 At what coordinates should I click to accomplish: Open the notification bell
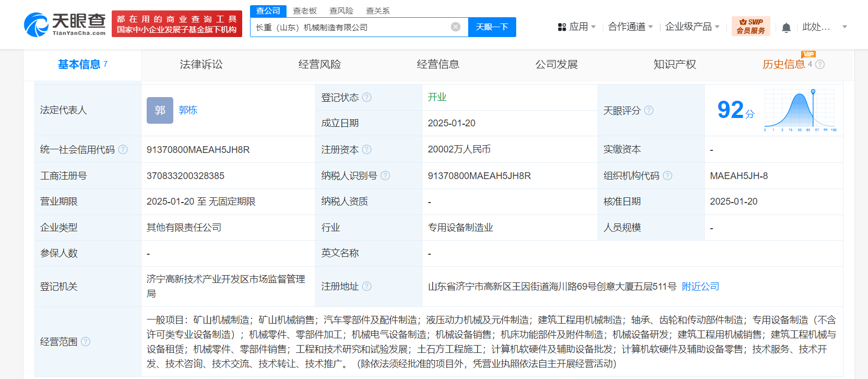tap(786, 27)
